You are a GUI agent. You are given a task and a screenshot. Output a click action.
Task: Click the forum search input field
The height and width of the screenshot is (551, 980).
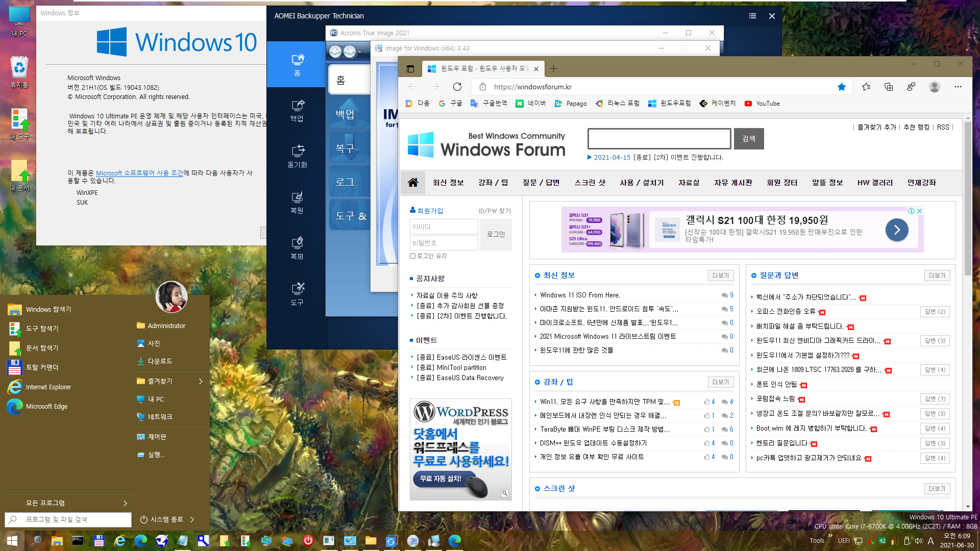coord(659,139)
